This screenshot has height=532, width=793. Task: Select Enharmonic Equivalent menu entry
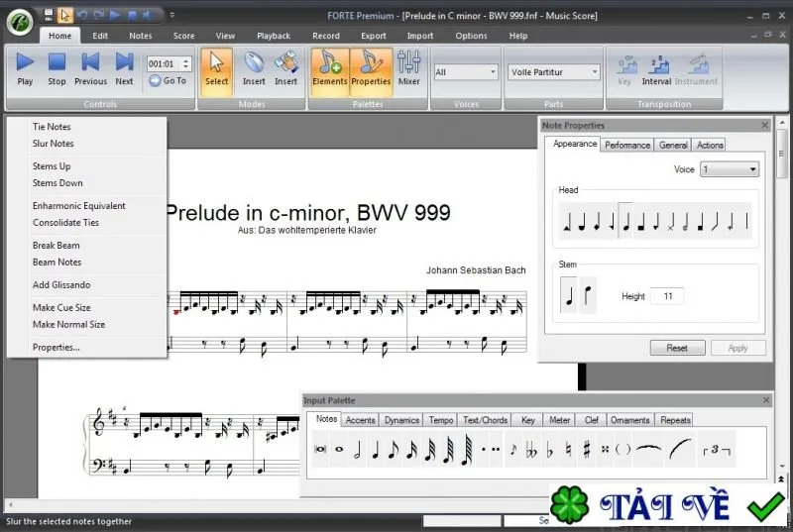coord(86,206)
